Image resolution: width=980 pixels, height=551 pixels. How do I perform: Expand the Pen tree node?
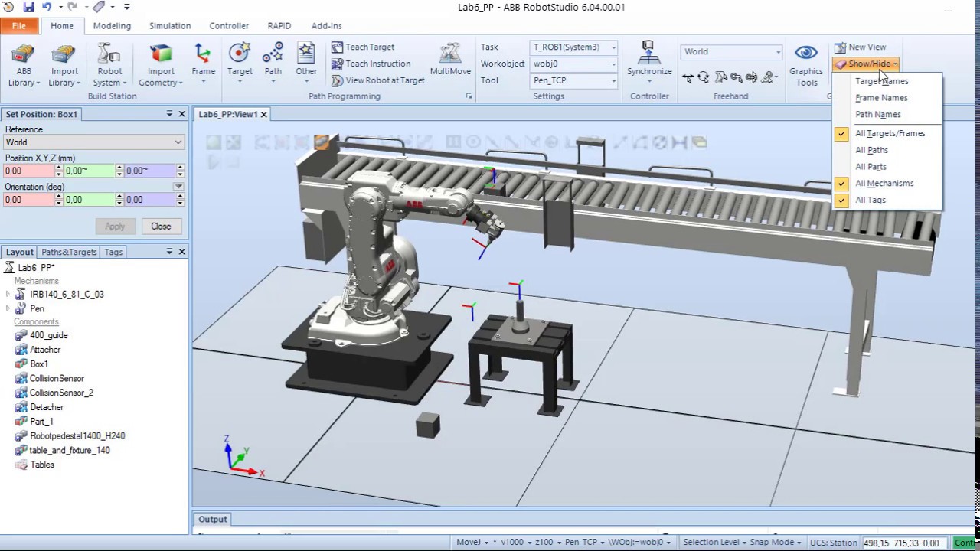point(8,308)
